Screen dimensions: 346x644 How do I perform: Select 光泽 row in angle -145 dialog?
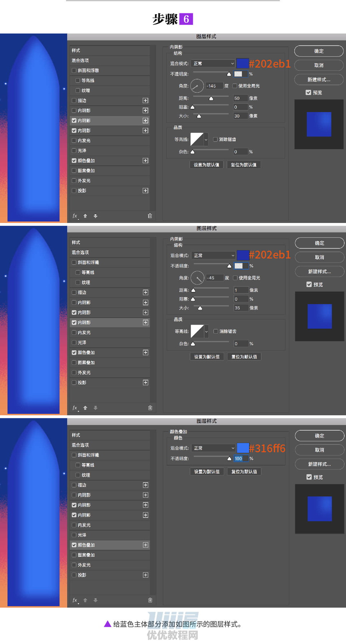click(x=110, y=151)
